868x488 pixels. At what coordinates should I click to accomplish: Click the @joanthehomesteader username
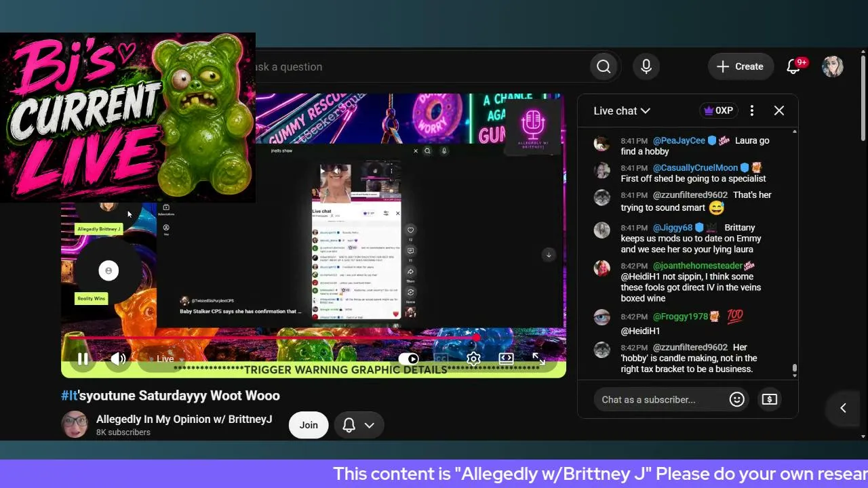point(698,266)
